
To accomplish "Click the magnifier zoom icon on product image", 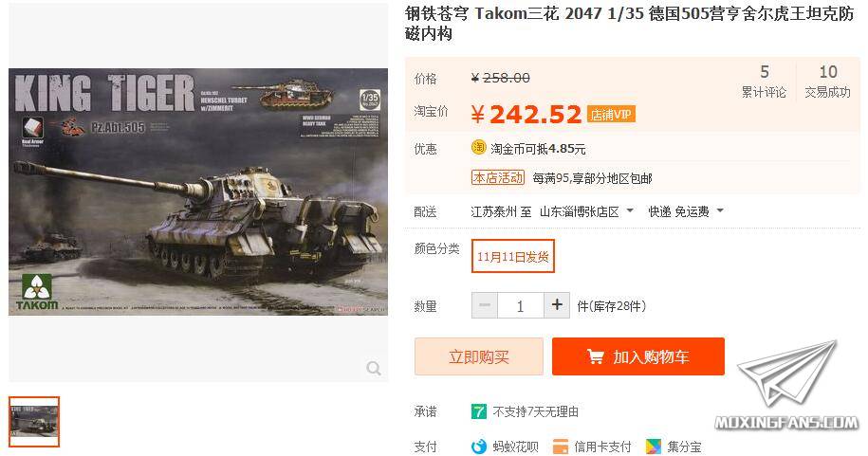I will tap(374, 368).
